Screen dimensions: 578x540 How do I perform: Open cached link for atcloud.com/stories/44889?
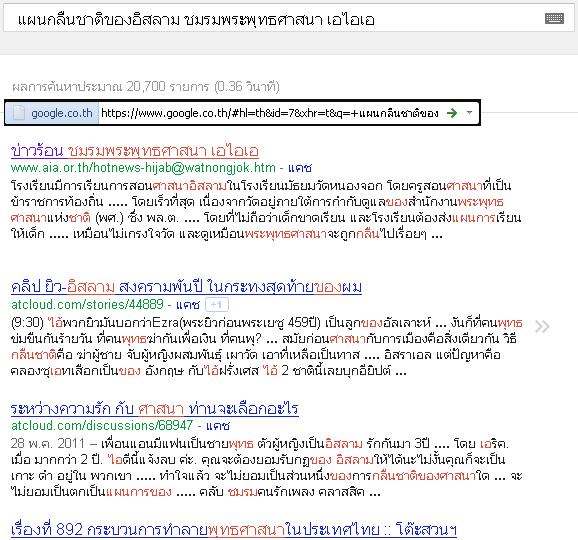(x=188, y=304)
